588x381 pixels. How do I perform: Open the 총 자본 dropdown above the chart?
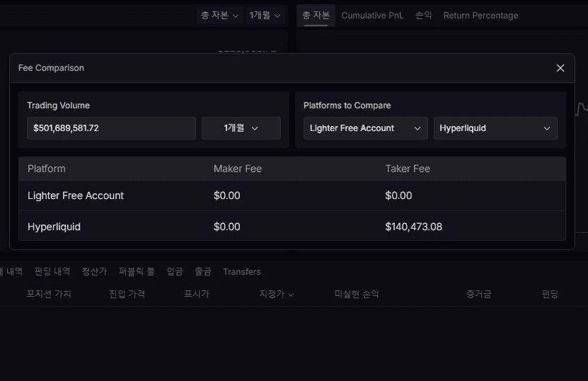219,15
